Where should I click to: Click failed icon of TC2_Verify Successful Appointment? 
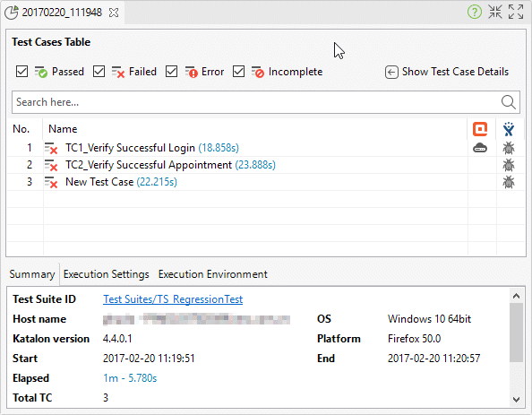(x=51, y=166)
